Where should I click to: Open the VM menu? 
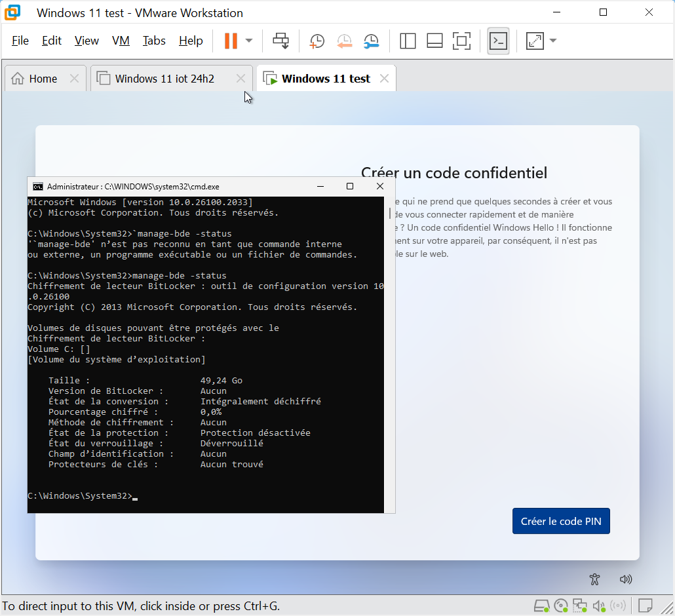pyautogui.click(x=121, y=41)
